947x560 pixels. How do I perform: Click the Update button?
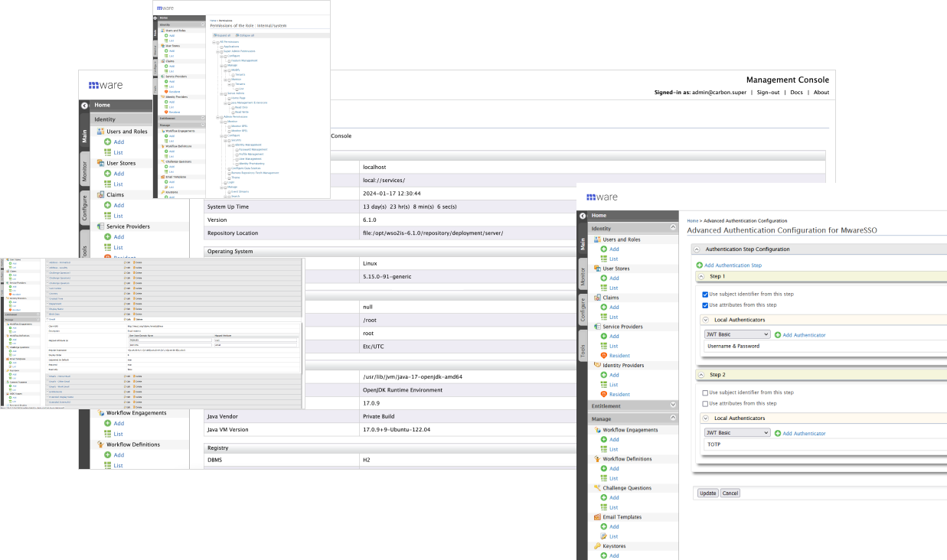pos(708,493)
